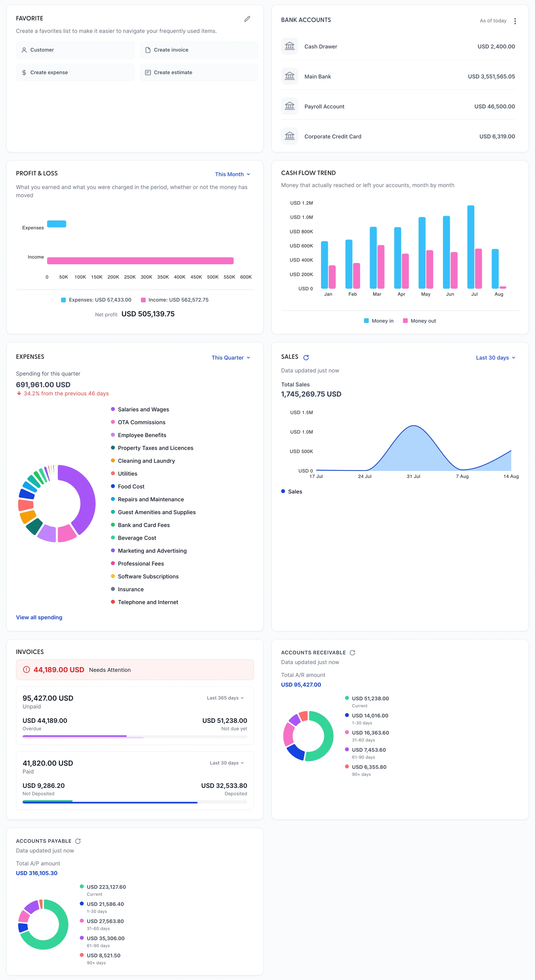Click the alert icon in Needs Attention banner
The width and height of the screenshot is (535, 980).
[26, 670]
